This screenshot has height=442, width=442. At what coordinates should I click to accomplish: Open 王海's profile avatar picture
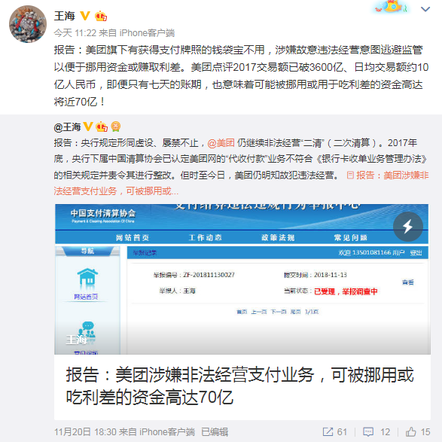click(x=28, y=24)
